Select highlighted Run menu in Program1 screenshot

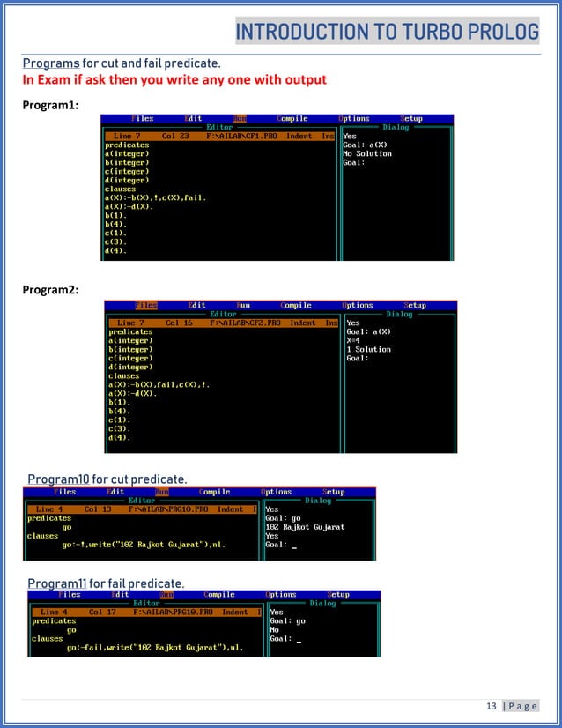click(240, 118)
